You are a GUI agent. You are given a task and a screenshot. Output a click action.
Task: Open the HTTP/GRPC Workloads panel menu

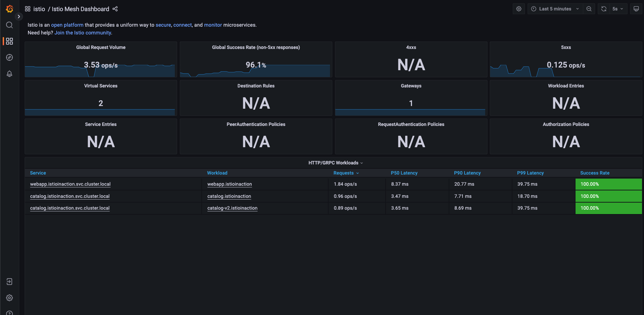[x=336, y=163]
